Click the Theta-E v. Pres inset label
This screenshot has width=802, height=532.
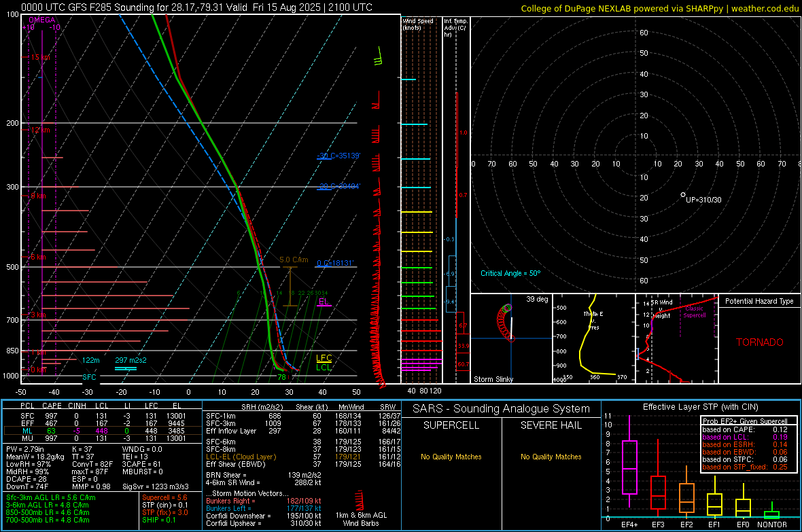tap(593, 320)
